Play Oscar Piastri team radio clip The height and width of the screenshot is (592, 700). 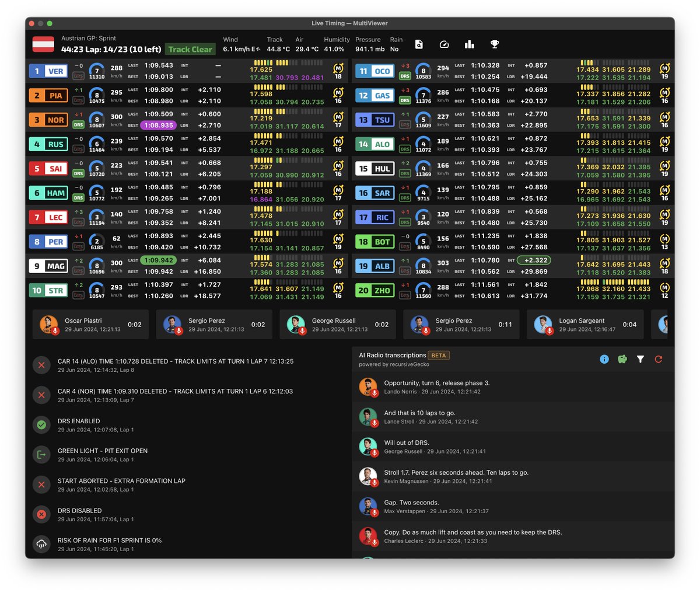pos(90,325)
